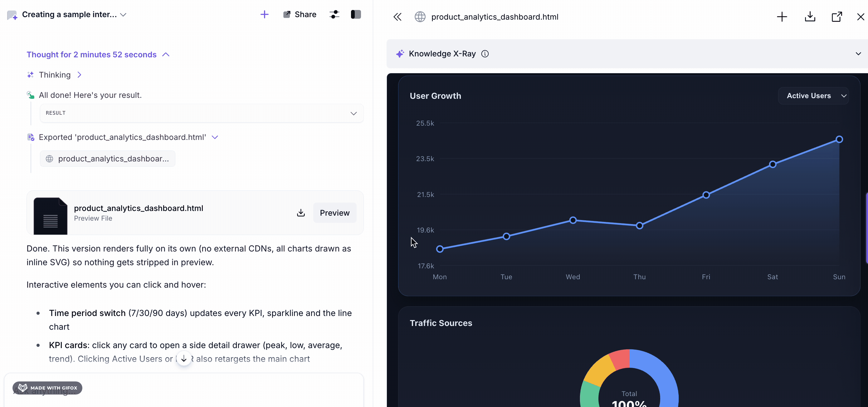Click the new chat plus icon
868x407 pixels.
(x=265, y=14)
